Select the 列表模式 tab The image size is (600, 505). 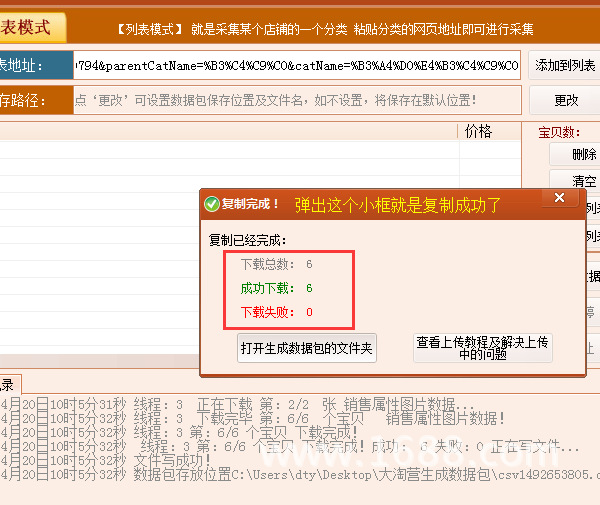[x=31, y=28]
